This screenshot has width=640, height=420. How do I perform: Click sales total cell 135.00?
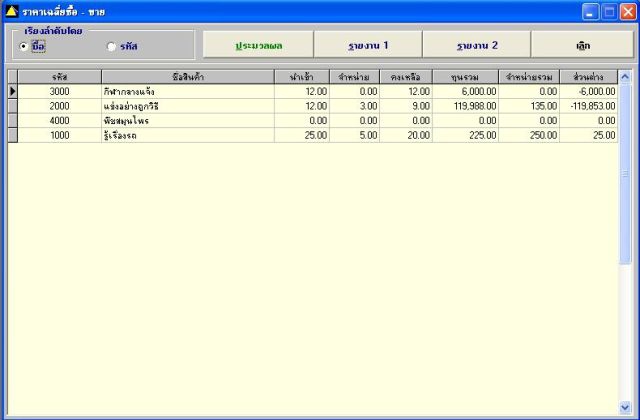[529, 106]
